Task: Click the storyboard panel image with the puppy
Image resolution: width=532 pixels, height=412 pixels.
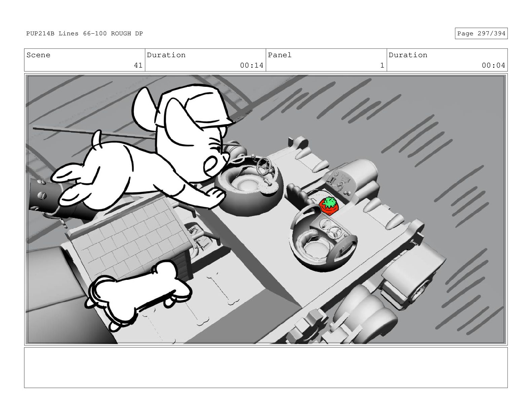Action: tap(266, 209)
